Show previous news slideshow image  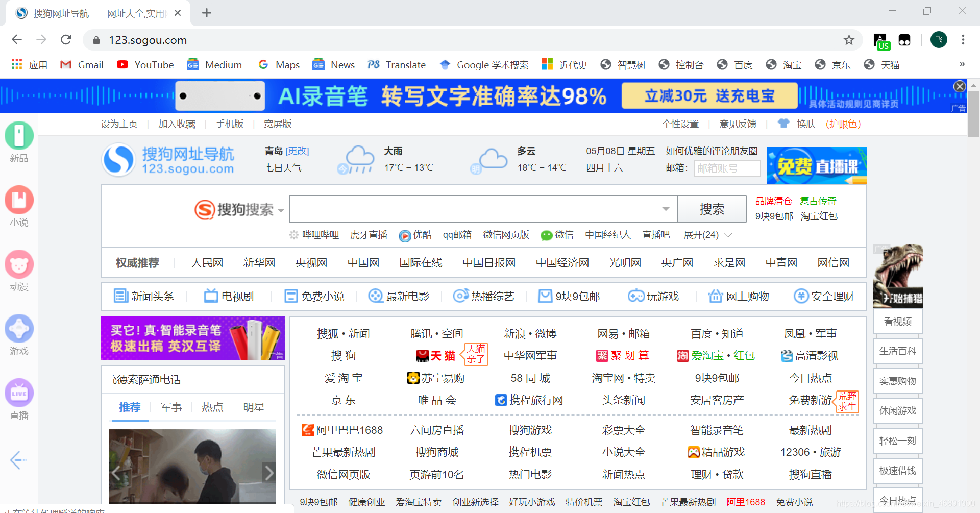pos(116,473)
